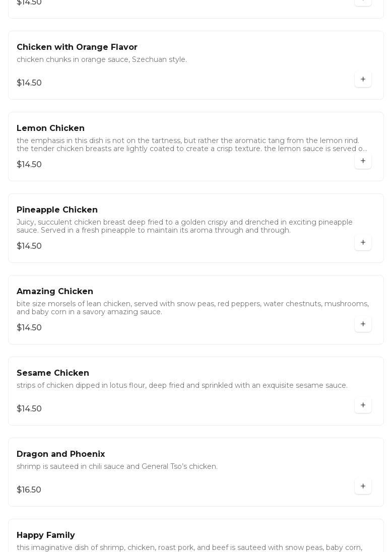The height and width of the screenshot is (552, 392).
Task: Click plus icon for Lemon Chicken
Action: pos(363,161)
